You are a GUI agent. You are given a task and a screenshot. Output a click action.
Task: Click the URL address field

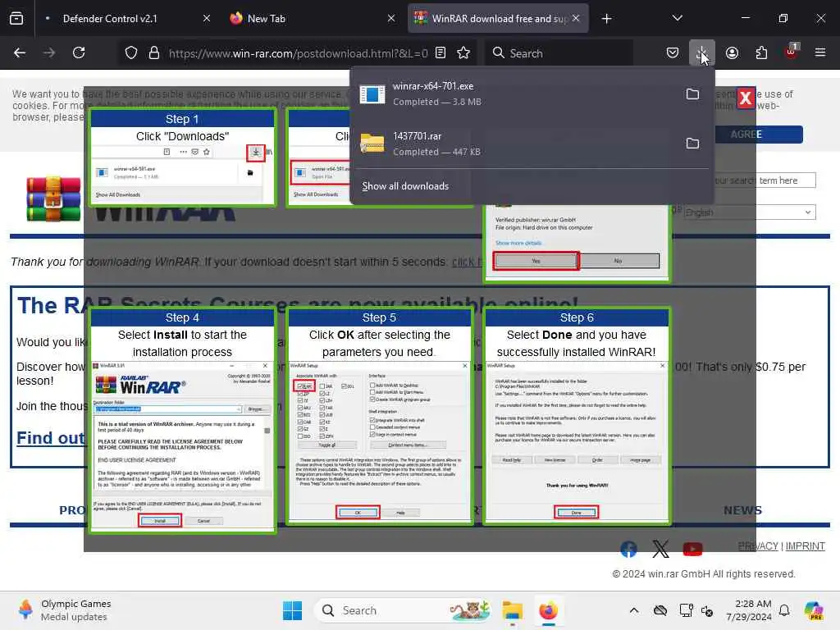(298, 53)
